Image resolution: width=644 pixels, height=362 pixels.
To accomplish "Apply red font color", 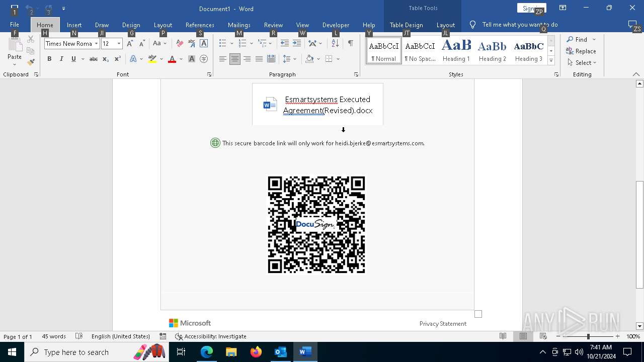I will [x=172, y=59].
